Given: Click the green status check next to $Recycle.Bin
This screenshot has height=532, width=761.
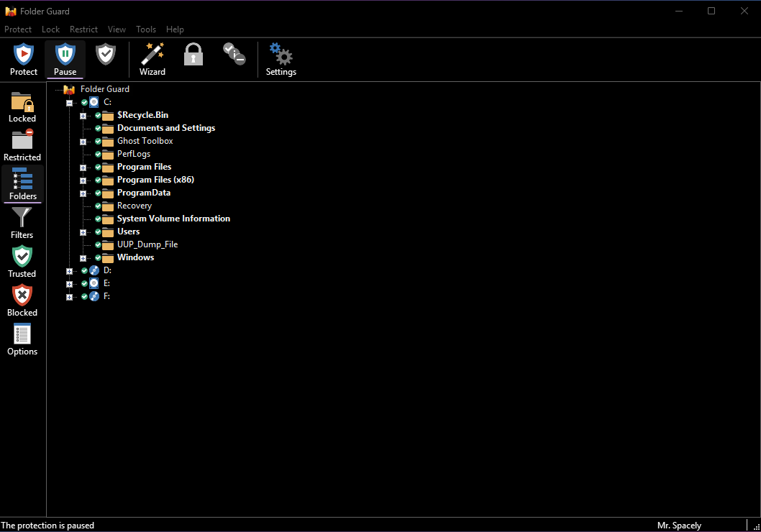Looking at the screenshot, I should [x=98, y=116].
